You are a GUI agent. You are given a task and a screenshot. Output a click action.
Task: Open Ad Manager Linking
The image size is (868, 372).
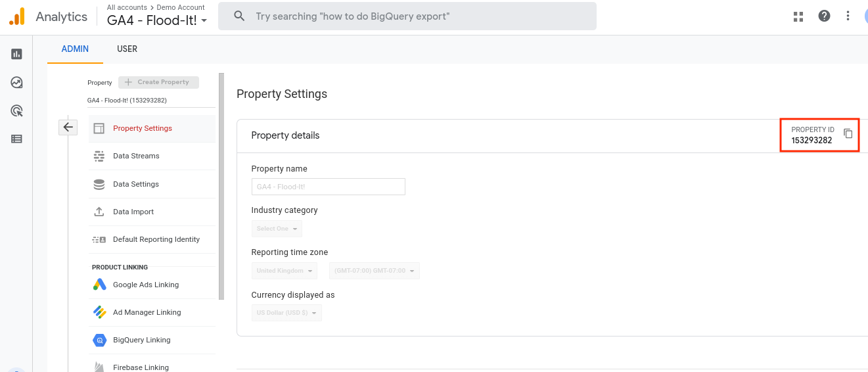[152, 312]
